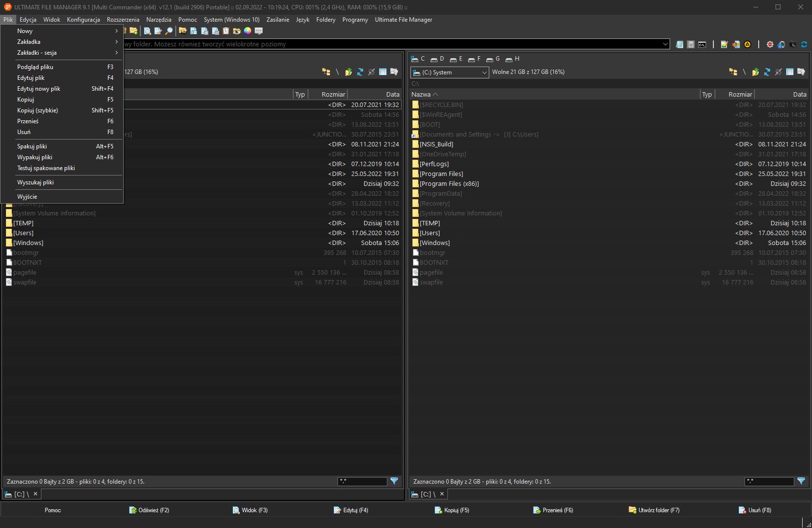Click left panel filter input field
This screenshot has width=812, height=528.
(362, 481)
